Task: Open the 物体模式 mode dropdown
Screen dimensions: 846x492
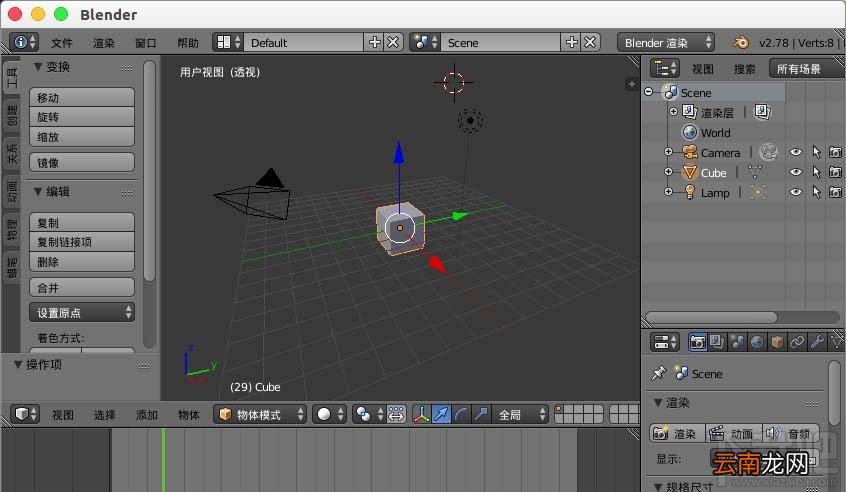Action: [260, 414]
